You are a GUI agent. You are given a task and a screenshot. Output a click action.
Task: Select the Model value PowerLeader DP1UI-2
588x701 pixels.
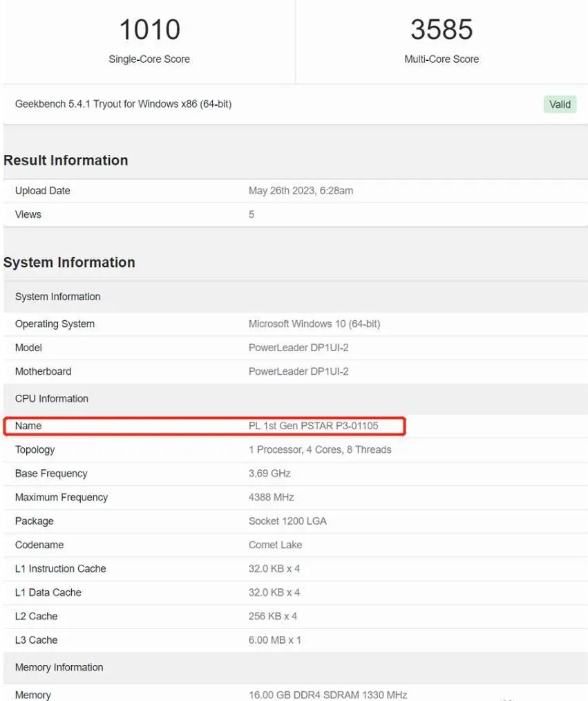point(298,347)
